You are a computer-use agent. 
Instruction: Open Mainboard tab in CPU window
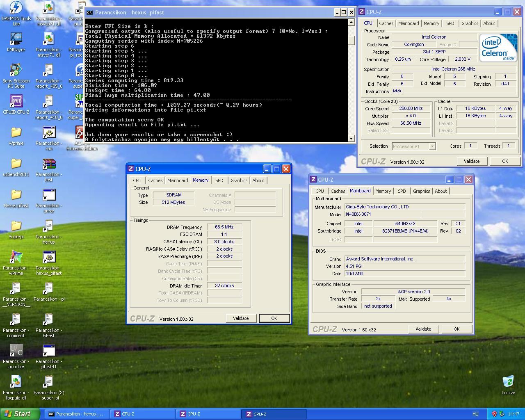[x=409, y=23]
